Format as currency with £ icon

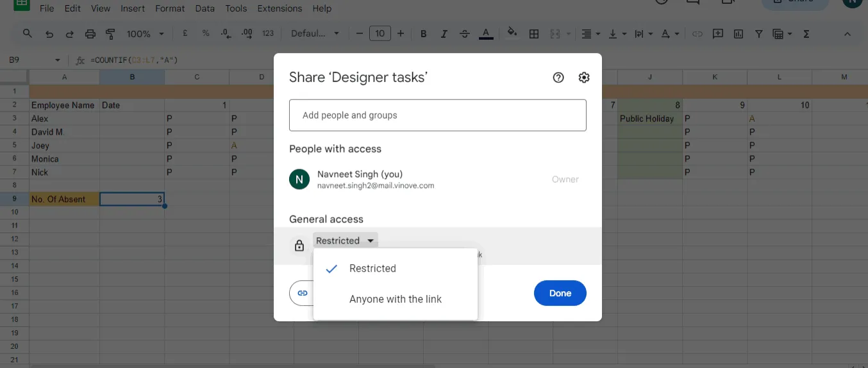point(185,34)
